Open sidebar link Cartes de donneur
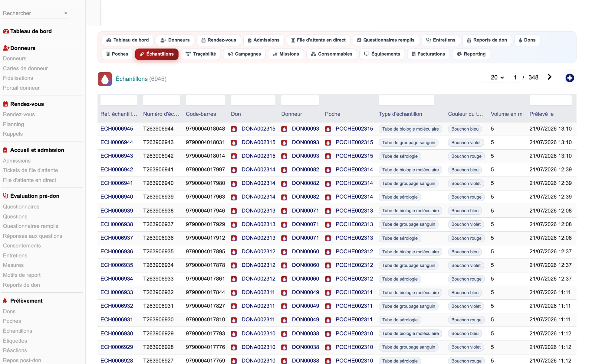This screenshot has width=589, height=364. [x=25, y=68]
